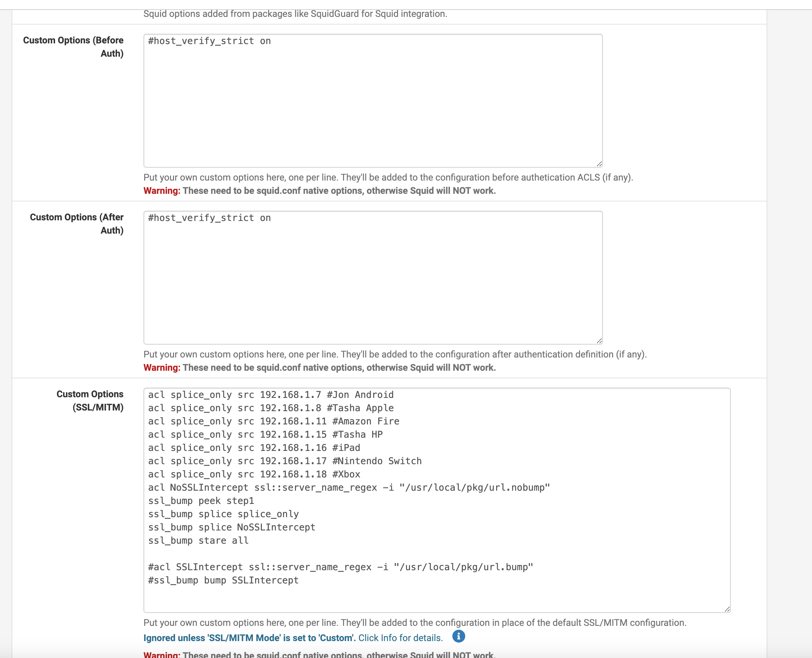Click the line ending with '#Tasha HP'
The height and width of the screenshot is (658, 812).
click(x=265, y=435)
